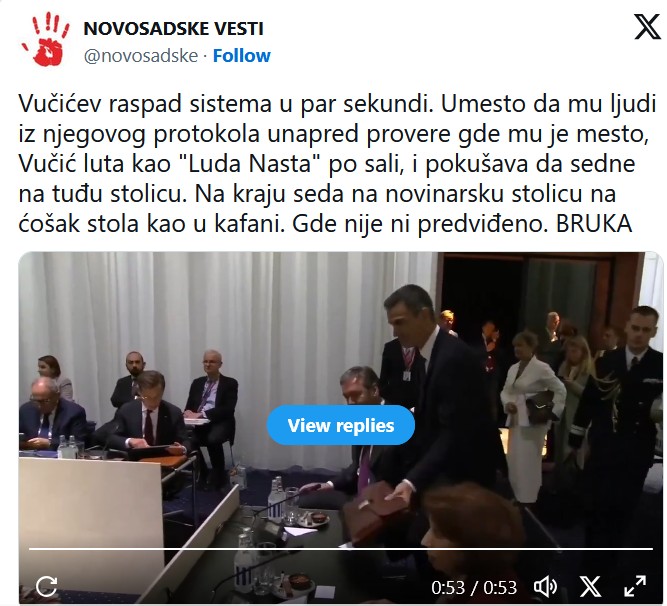Viewport: 667px width, 606px height.
Task: Mute the video using the speaker icon
Action: [545, 587]
